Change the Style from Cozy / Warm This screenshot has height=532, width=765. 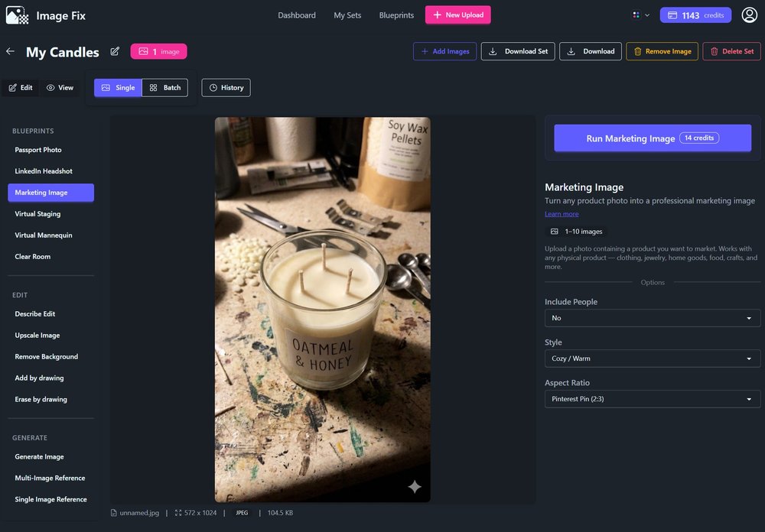click(x=652, y=358)
